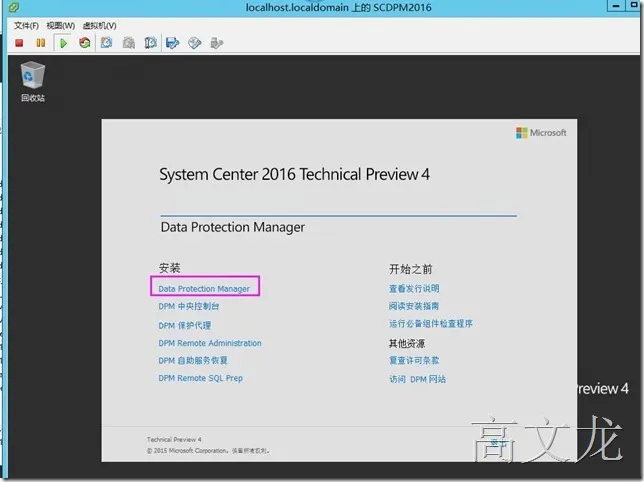Open the 视图(W) menu

(60, 26)
